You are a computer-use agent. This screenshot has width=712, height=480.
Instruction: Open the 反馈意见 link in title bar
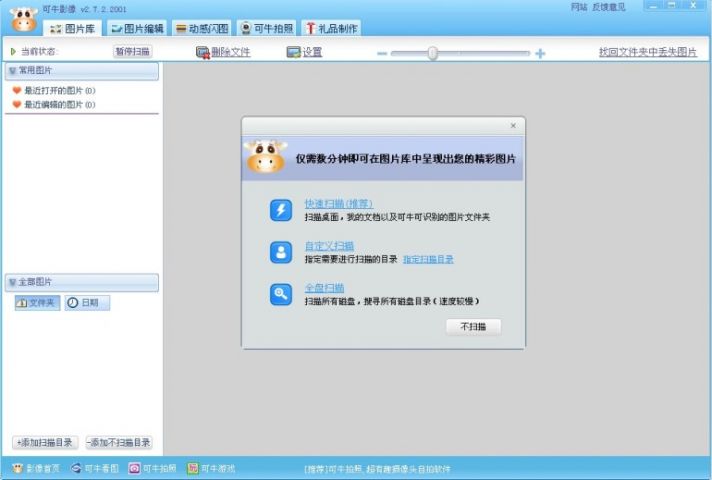[x=609, y=7]
